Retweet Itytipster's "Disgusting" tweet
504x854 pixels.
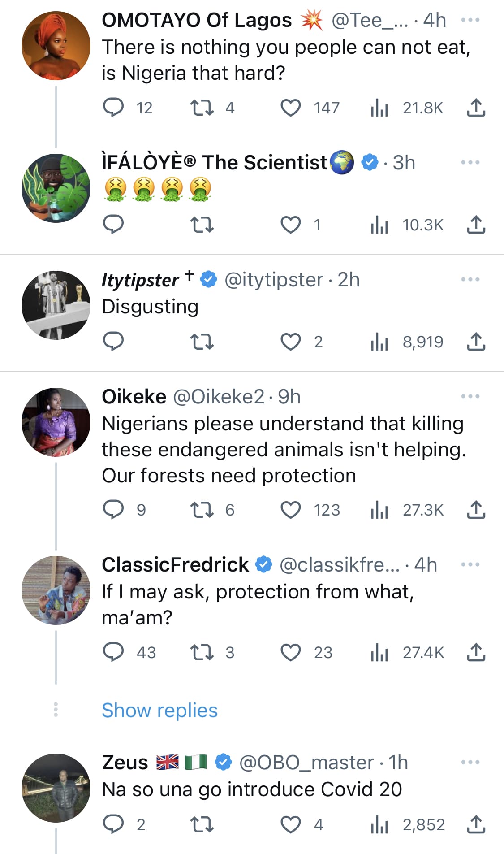pos(202,342)
